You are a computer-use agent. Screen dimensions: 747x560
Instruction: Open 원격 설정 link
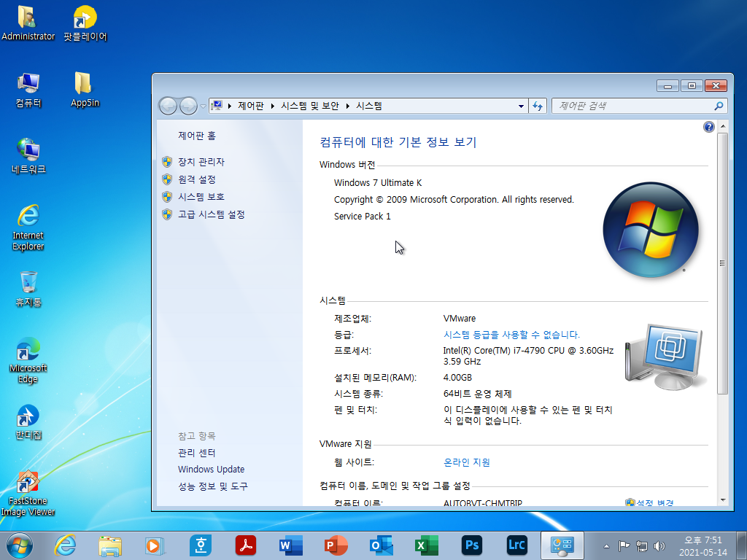(x=197, y=179)
